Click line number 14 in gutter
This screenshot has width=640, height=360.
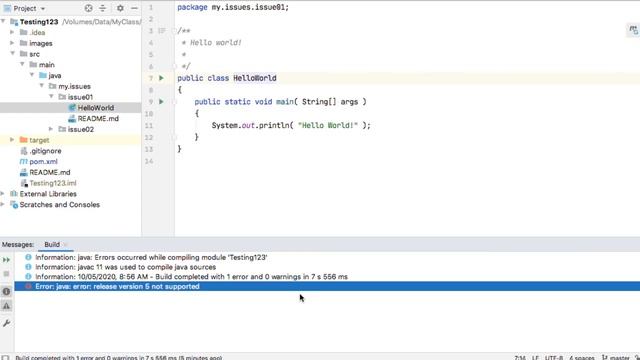[x=149, y=161]
